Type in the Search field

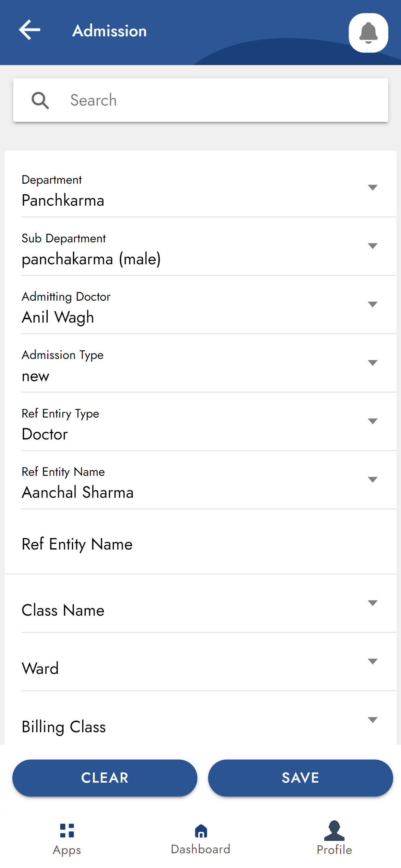coord(219,100)
